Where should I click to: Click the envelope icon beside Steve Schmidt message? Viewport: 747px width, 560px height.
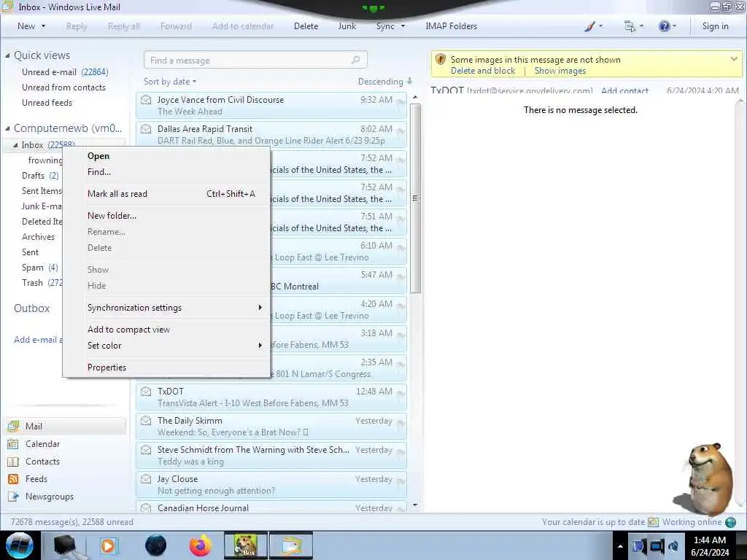pyautogui.click(x=146, y=450)
